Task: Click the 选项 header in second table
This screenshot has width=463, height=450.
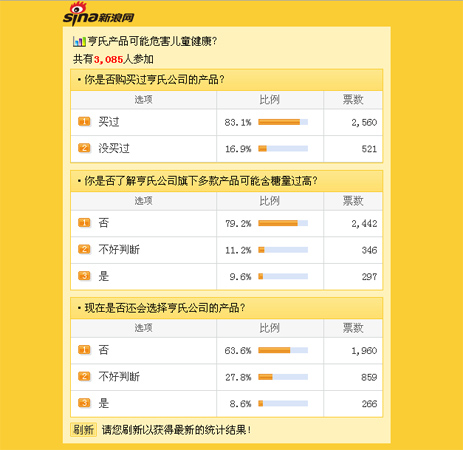Action: [x=144, y=201]
